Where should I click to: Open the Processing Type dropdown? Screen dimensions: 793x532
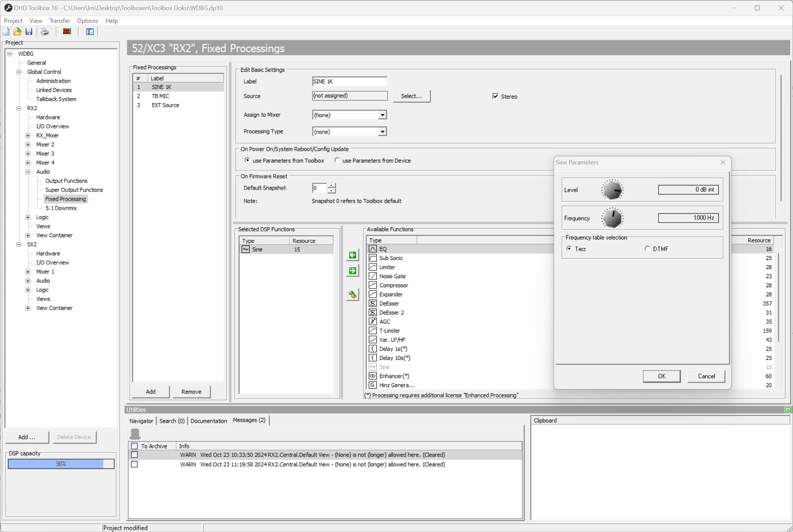tap(382, 131)
